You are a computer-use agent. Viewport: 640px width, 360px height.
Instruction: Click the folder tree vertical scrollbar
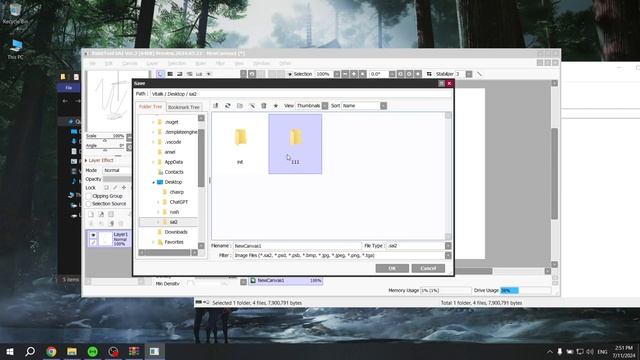(201, 158)
